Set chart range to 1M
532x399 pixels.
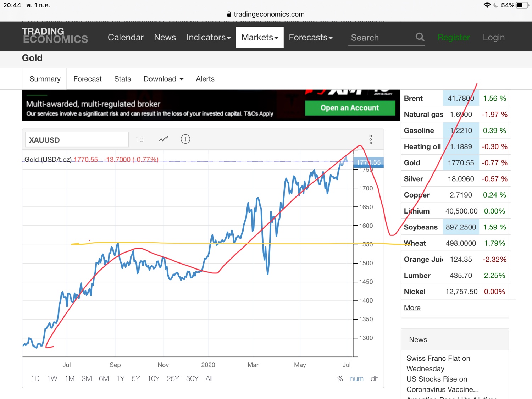click(x=70, y=378)
